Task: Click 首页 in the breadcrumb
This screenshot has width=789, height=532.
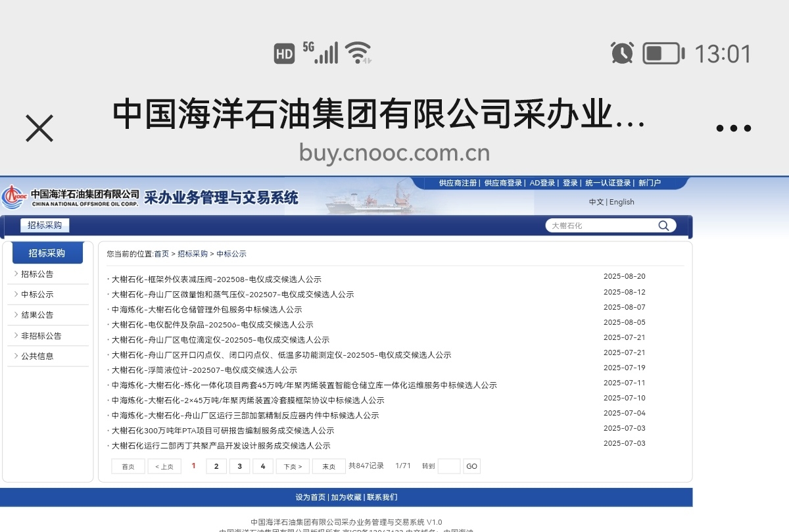Action: [x=161, y=254]
